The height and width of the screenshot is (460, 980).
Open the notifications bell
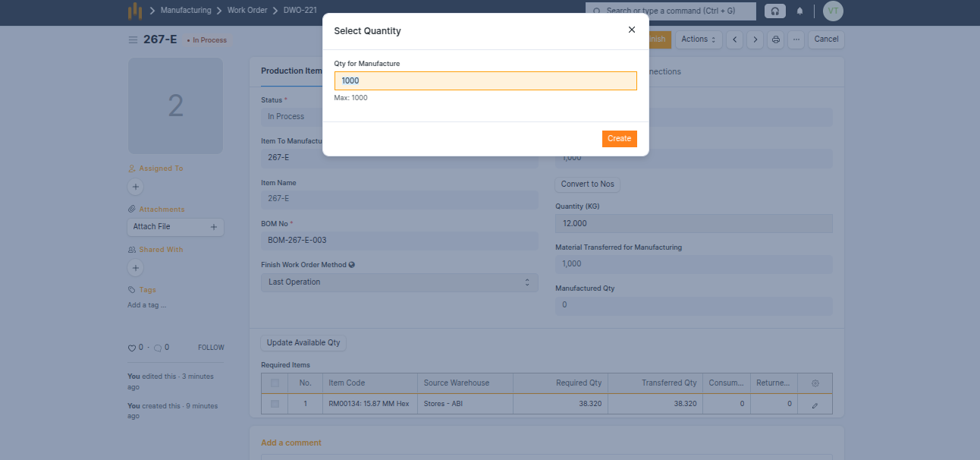tap(799, 11)
